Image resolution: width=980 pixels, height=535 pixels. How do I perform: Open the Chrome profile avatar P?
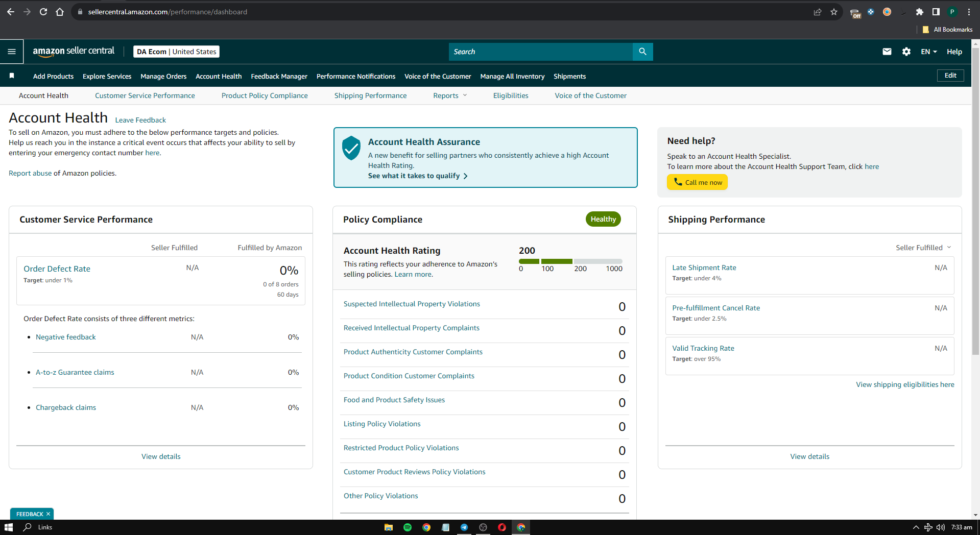click(x=952, y=12)
